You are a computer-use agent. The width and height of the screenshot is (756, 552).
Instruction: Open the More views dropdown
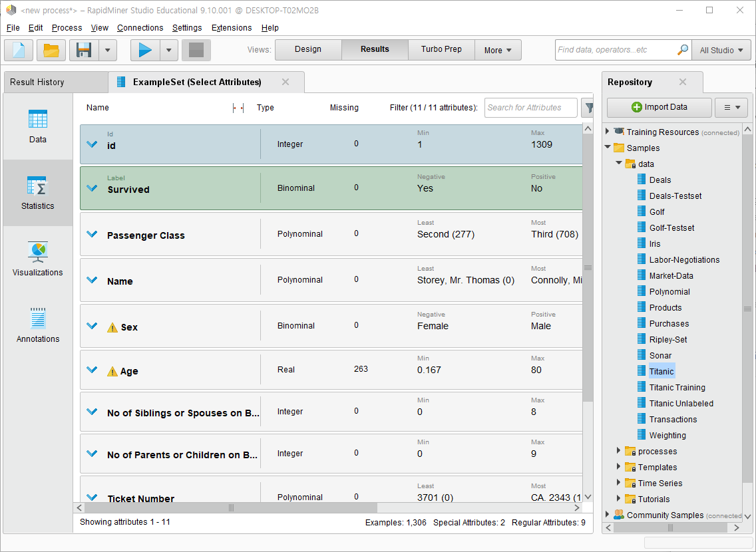pyautogui.click(x=498, y=50)
